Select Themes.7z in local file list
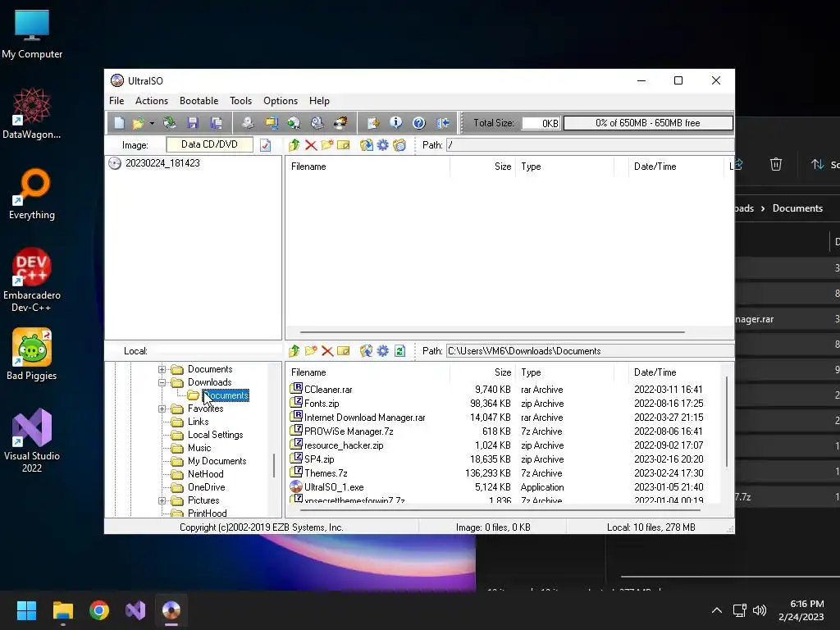Image resolution: width=840 pixels, height=630 pixels. 326,473
